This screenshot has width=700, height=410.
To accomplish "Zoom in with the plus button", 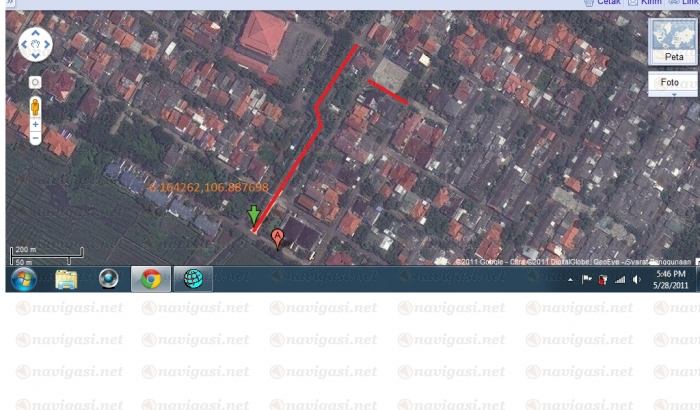I will 35,125.
